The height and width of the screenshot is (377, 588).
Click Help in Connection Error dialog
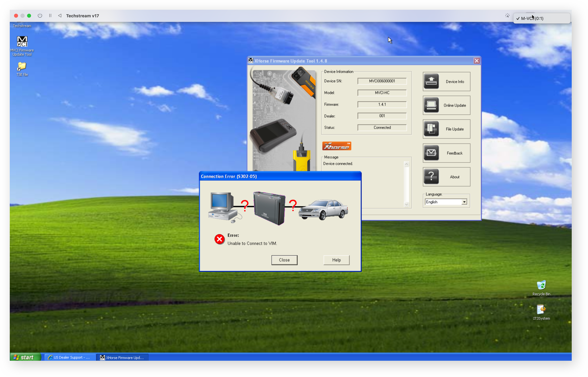(x=336, y=260)
